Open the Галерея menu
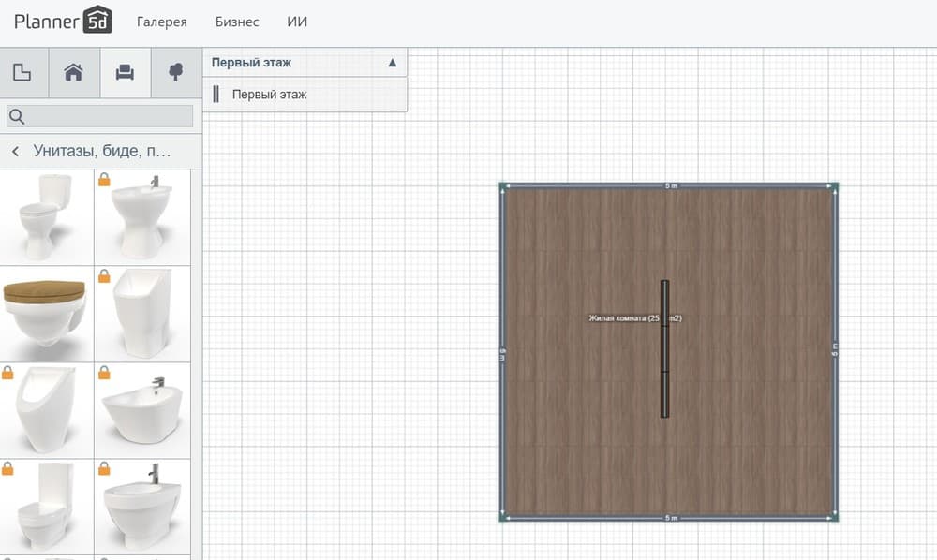 (x=161, y=22)
